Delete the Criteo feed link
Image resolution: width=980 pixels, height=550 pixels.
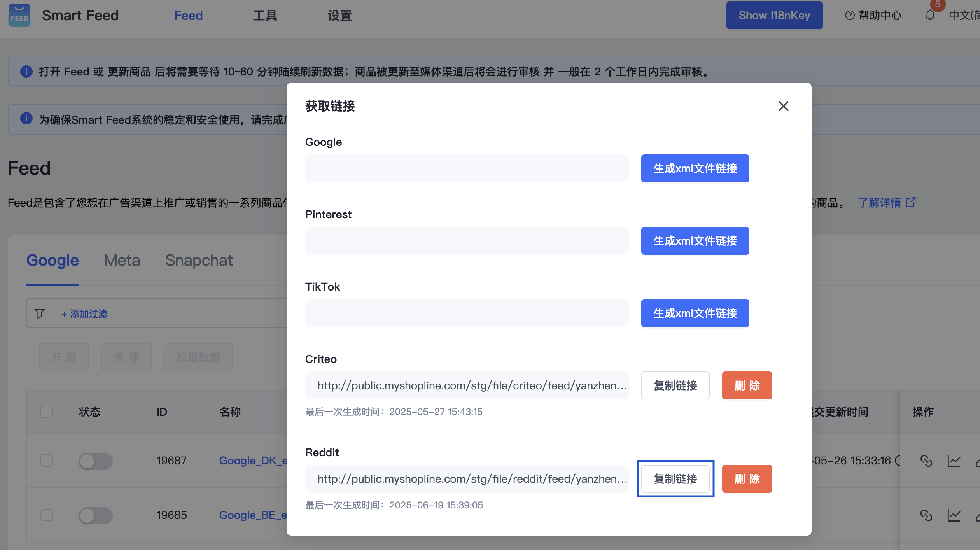pos(747,385)
